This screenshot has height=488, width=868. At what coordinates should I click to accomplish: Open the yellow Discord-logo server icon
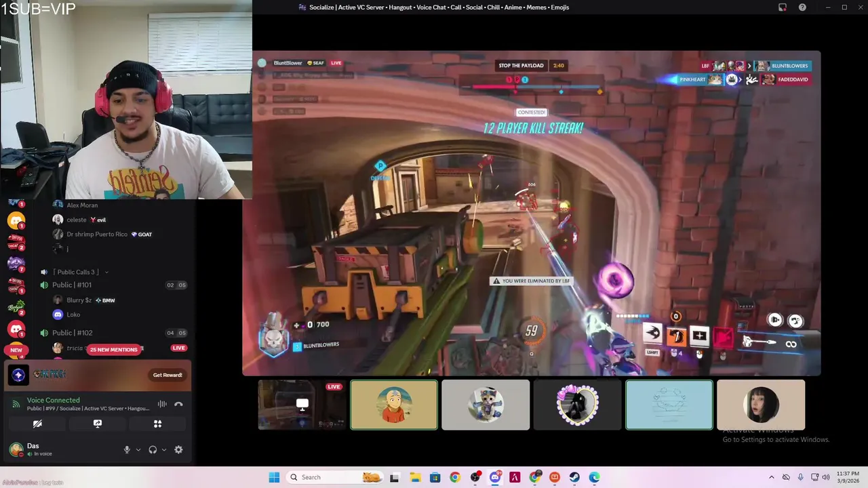tap(16, 220)
